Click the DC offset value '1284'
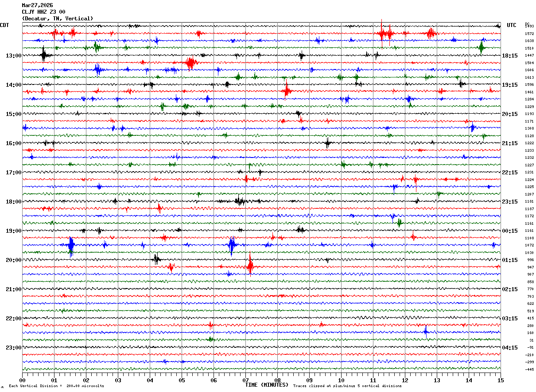 pos(529,100)
